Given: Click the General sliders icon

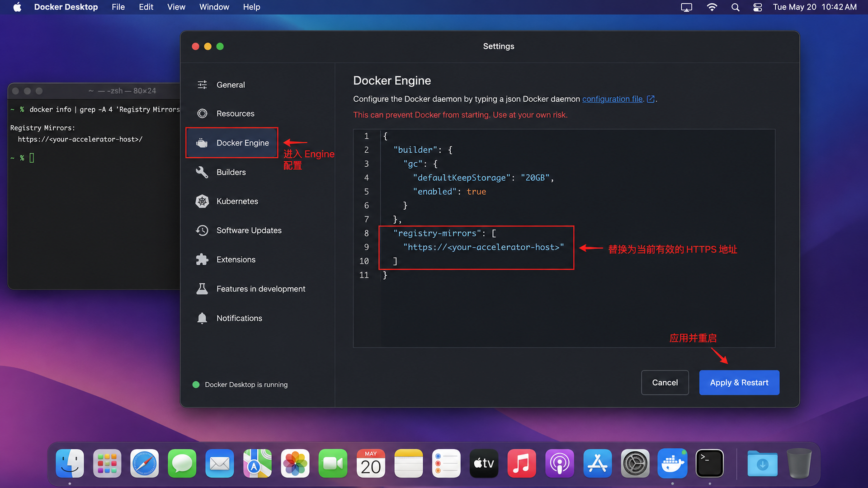Looking at the screenshot, I should pyautogui.click(x=202, y=84).
